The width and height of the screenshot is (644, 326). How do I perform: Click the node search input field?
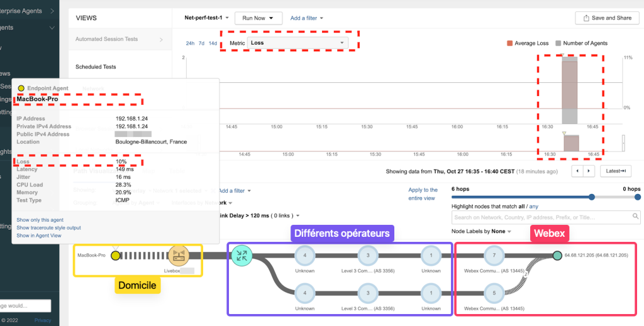coord(541,217)
